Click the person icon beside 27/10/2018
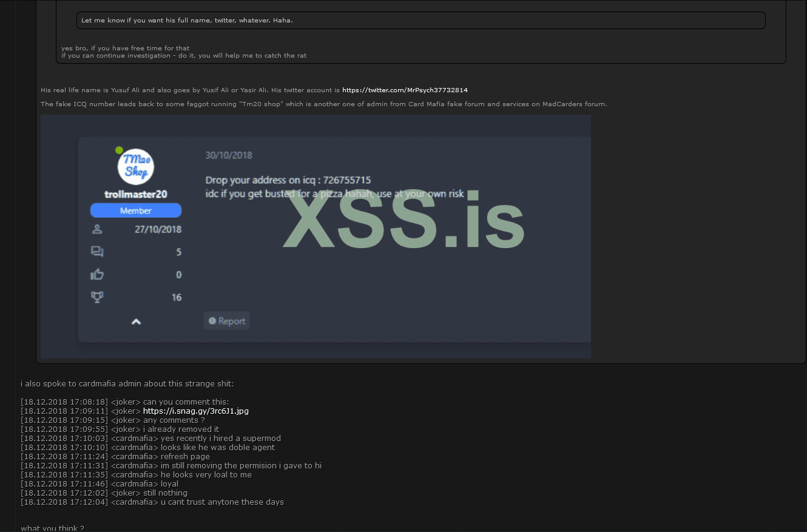The height and width of the screenshot is (532, 807). point(96,229)
